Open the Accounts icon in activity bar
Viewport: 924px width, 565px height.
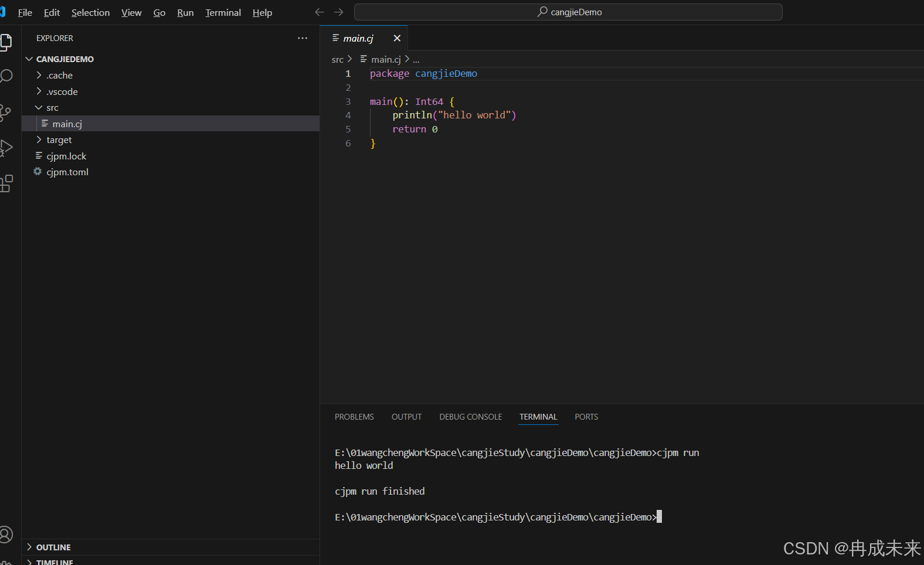click(x=5, y=534)
